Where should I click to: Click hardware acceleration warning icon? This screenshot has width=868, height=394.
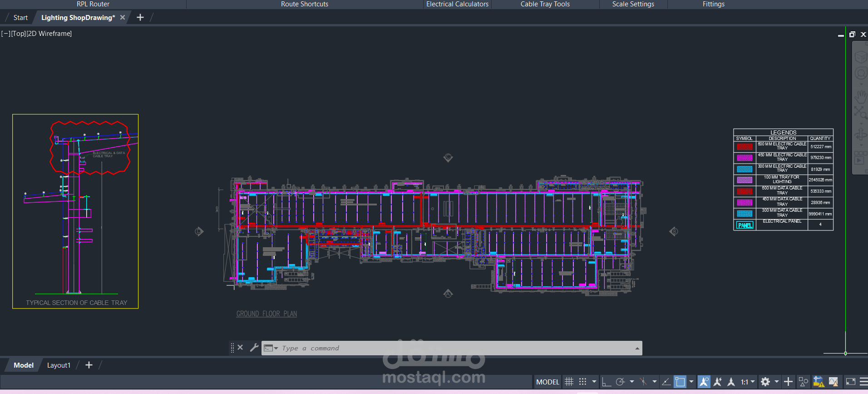[819, 382]
